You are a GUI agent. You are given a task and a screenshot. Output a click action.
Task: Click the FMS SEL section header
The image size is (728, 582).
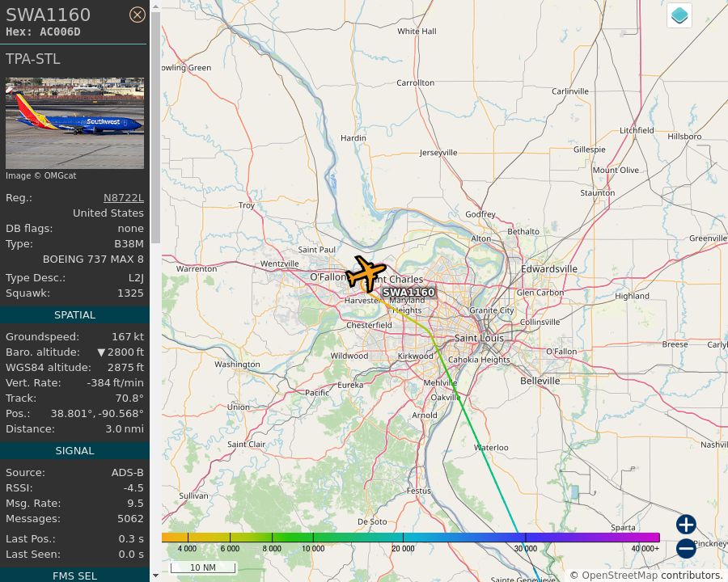click(x=74, y=576)
